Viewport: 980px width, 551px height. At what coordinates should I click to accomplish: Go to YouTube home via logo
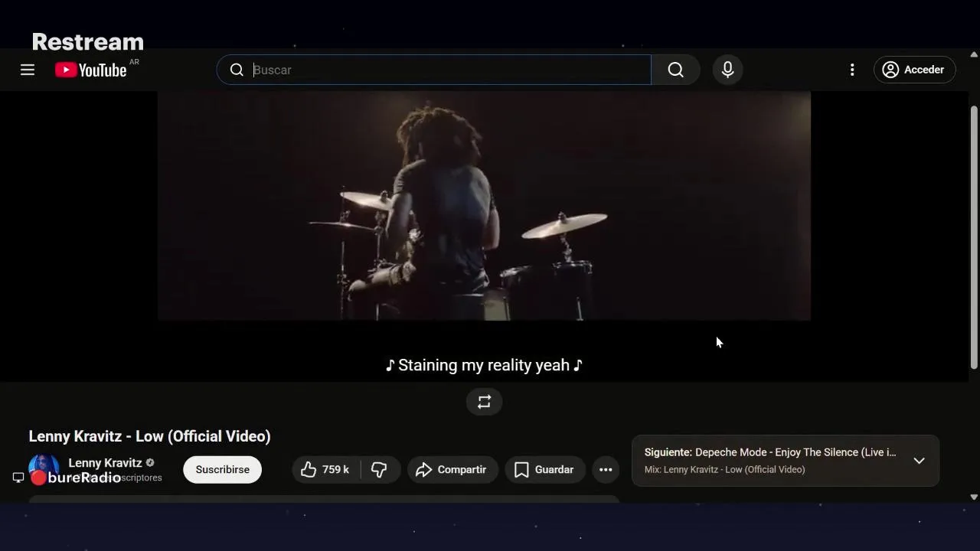(x=90, y=70)
